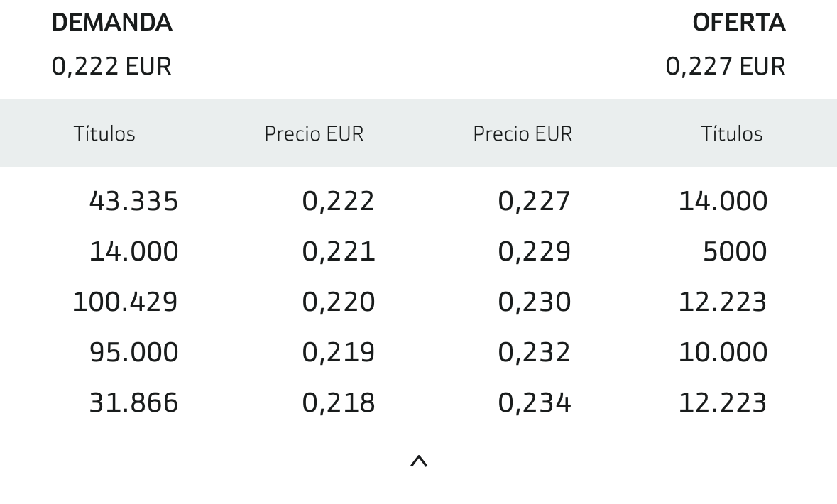Select the 0,218 bid price
Image resolution: width=837 pixels, height=504 pixels.
click(339, 402)
